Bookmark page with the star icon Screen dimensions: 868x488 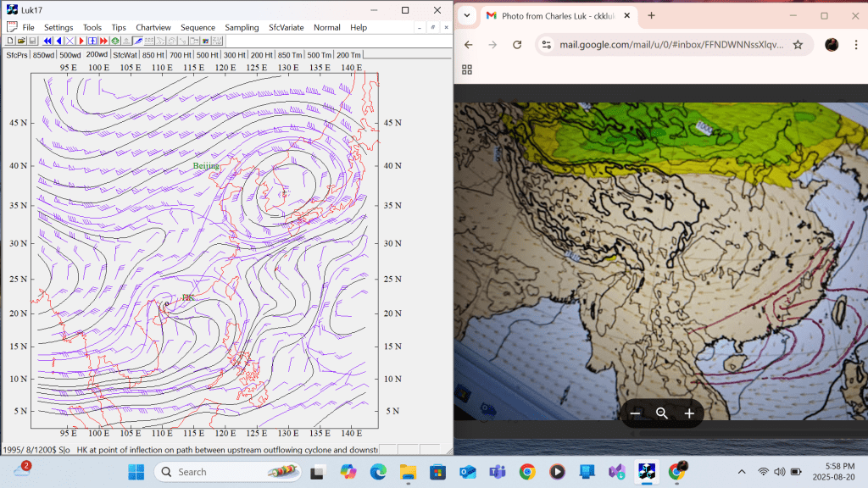tap(798, 45)
